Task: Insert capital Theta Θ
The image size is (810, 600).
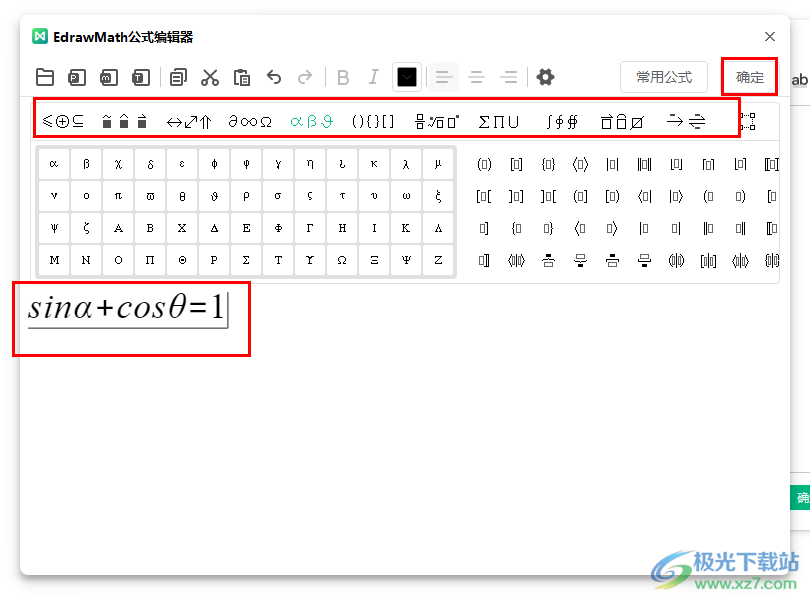Action: pyautogui.click(x=182, y=260)
